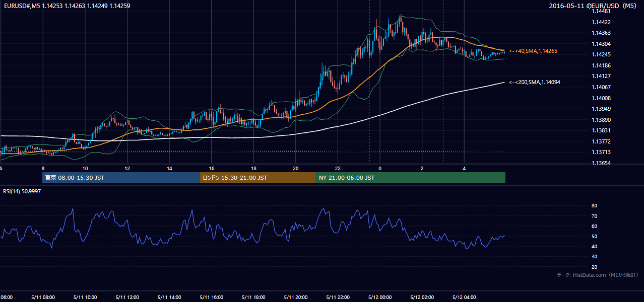The height and width of the screenshot is (302, 644).
Task: Click hour label 12 under price chart
Action: pos(127,168)
